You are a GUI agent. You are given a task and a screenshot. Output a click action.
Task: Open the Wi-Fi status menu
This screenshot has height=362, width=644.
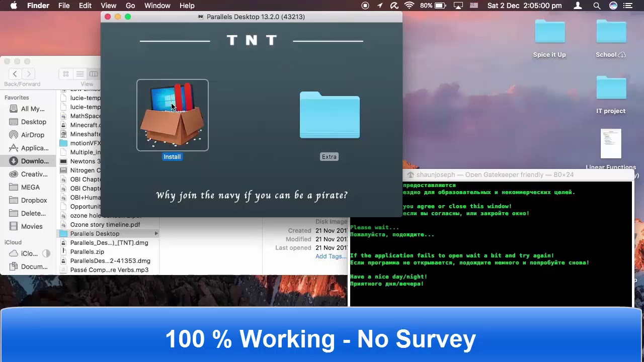click(409, 6)
